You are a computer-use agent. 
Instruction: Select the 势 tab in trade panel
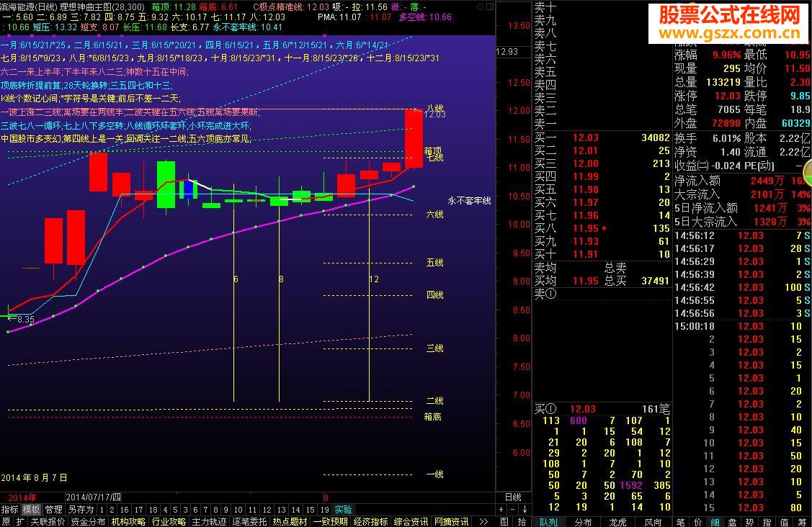(x=750, y=522)
